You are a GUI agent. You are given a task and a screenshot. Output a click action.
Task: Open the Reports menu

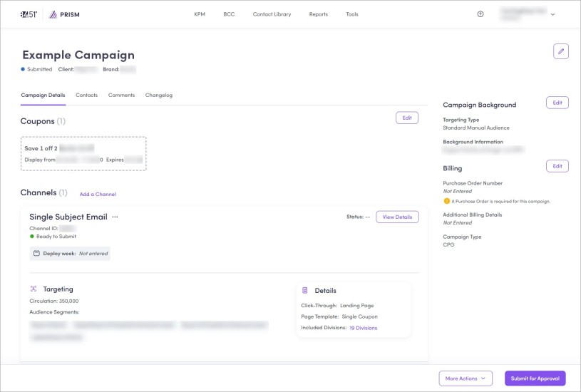[x=319, y=14]
